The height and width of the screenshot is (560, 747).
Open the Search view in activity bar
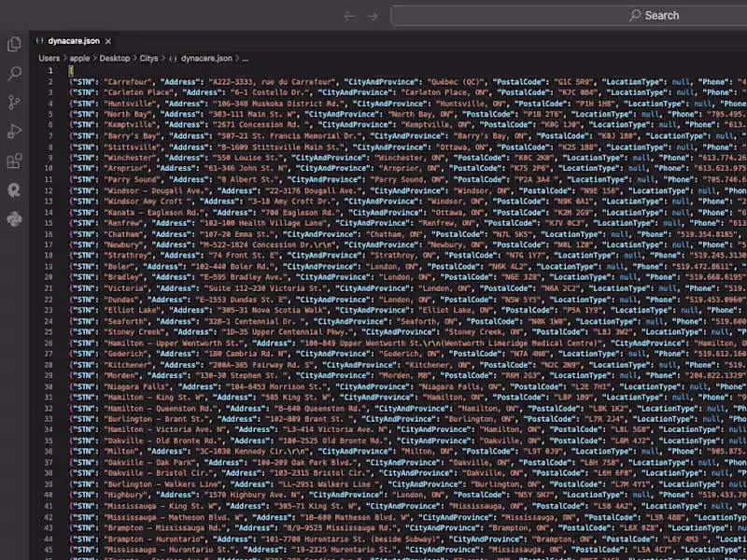click(14, 74)
